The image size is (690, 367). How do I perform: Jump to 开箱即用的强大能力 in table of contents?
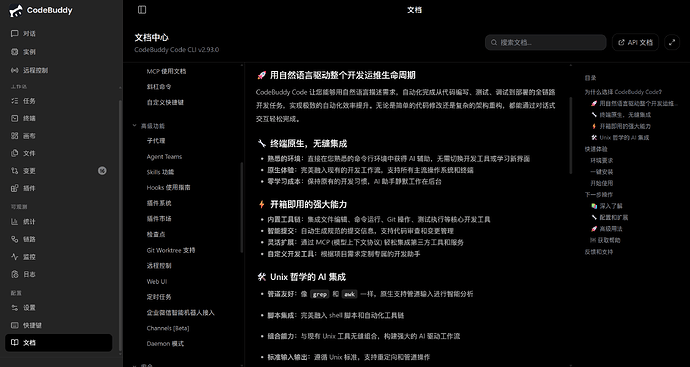621,126
